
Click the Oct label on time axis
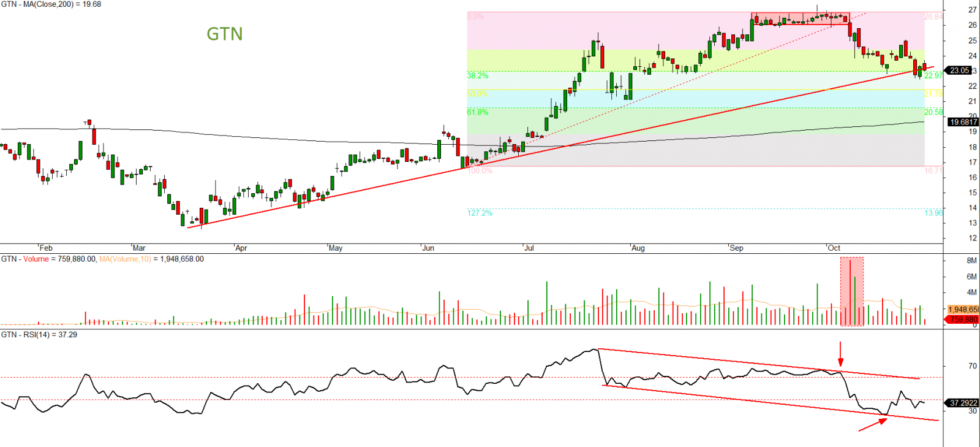tap(834, 248)
